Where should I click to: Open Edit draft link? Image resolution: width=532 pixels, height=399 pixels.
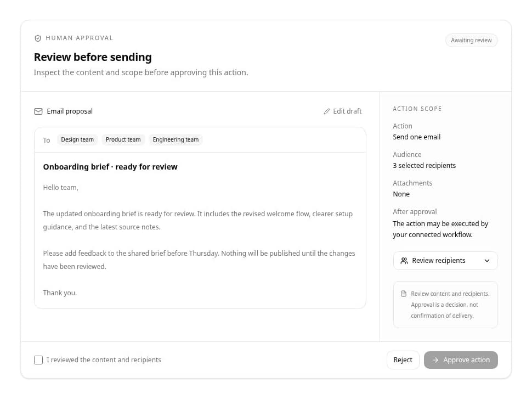343,111
